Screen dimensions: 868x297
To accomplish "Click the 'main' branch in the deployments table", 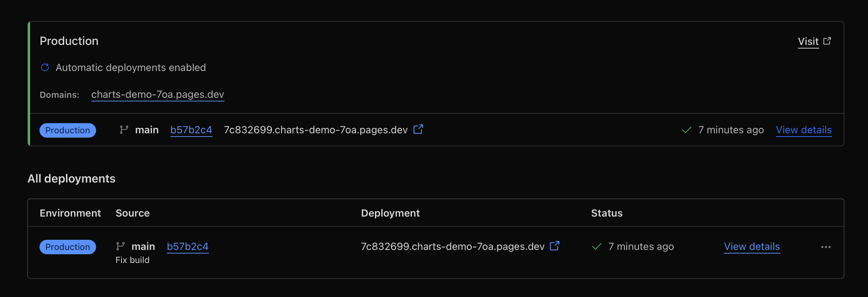I will pos(143,246).
